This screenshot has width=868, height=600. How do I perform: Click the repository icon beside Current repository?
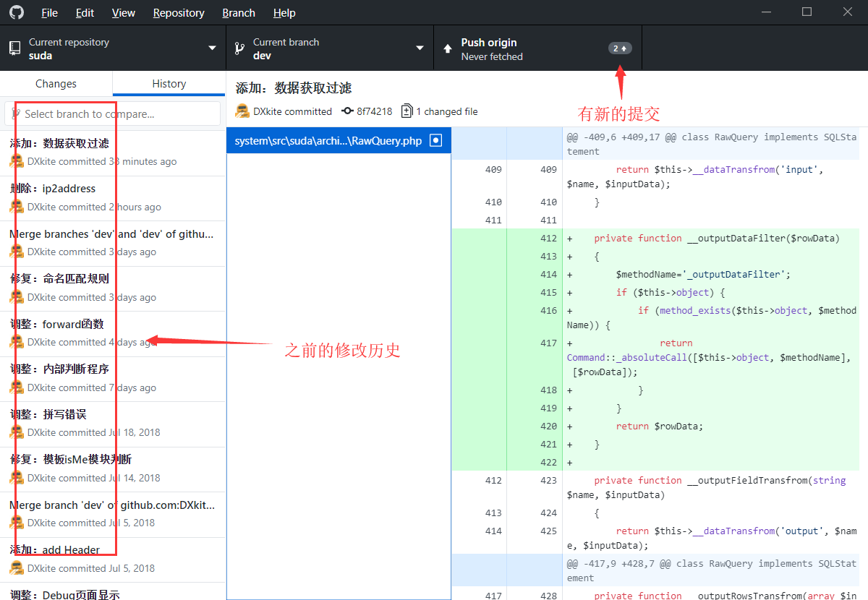tap(14, 48)
